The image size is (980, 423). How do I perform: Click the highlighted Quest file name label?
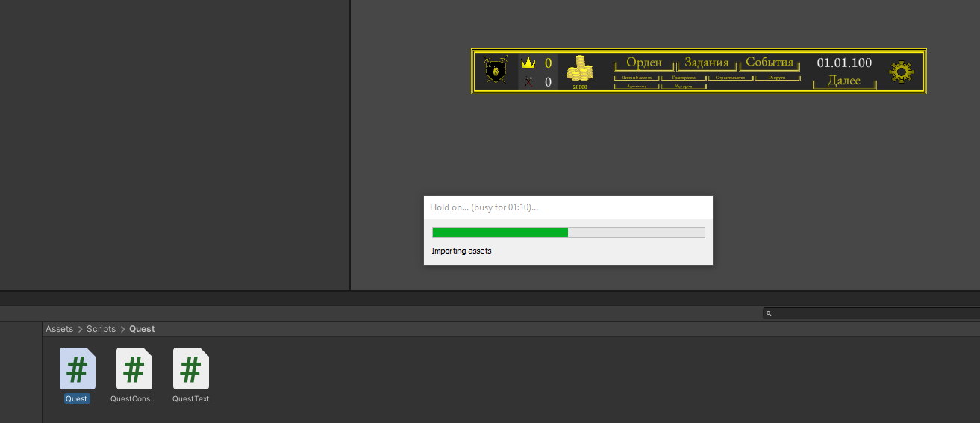coord(76,399)
